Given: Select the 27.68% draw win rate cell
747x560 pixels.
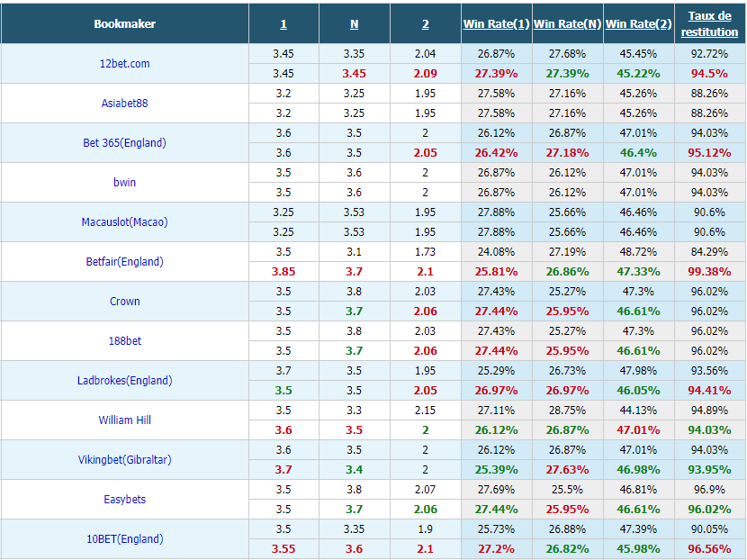Looking at the screenshot, I should pyautogui.click(x=567, y=53).
